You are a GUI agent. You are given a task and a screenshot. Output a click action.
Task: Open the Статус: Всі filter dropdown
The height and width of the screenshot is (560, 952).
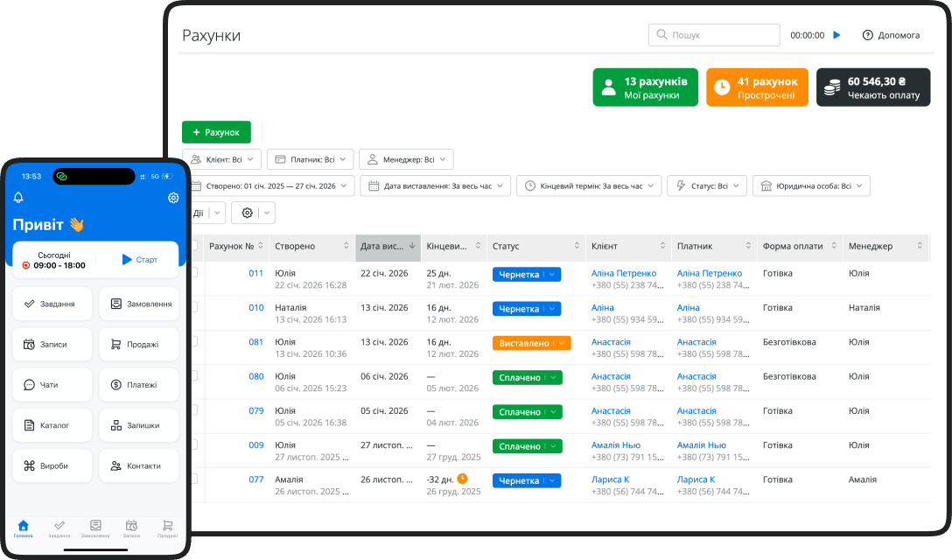tap(707, 185)
